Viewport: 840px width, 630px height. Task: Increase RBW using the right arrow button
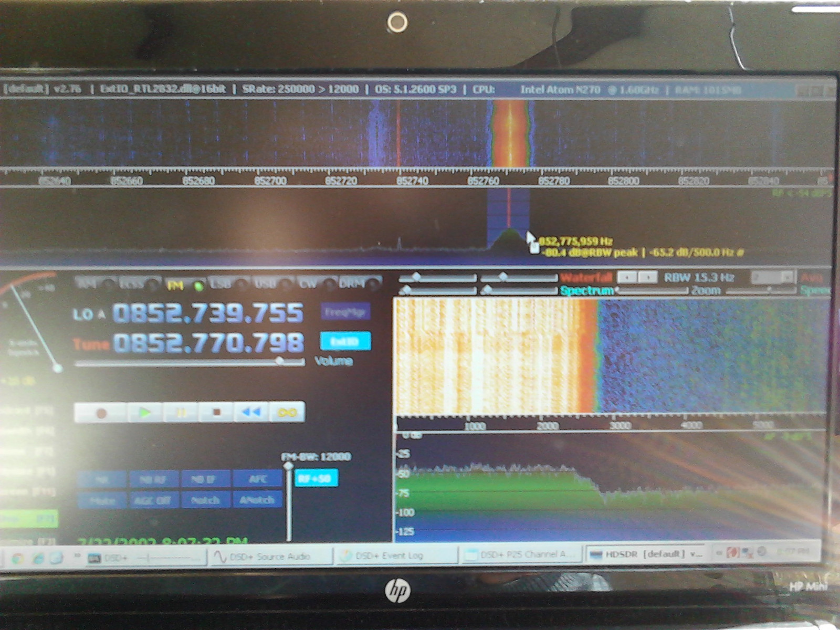coord(647,277)
